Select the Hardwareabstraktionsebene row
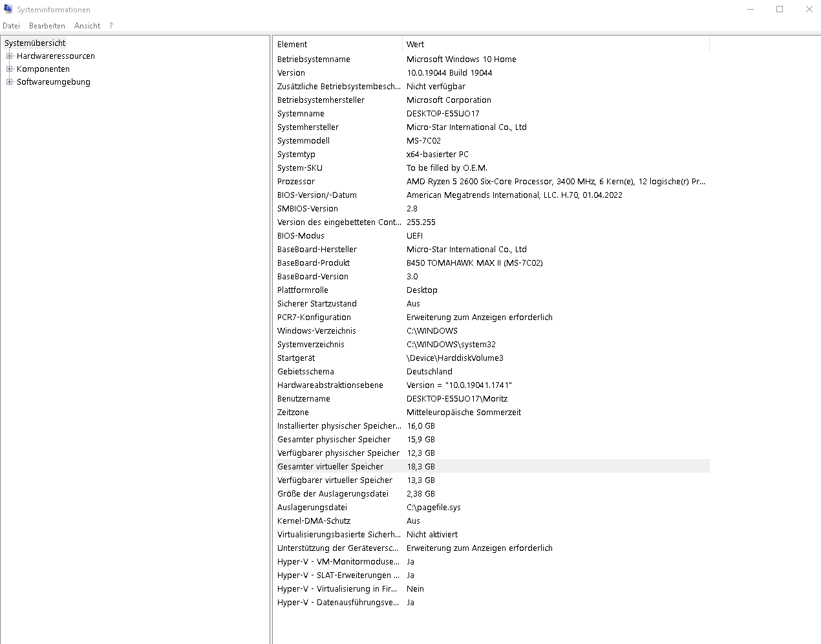 491,385
